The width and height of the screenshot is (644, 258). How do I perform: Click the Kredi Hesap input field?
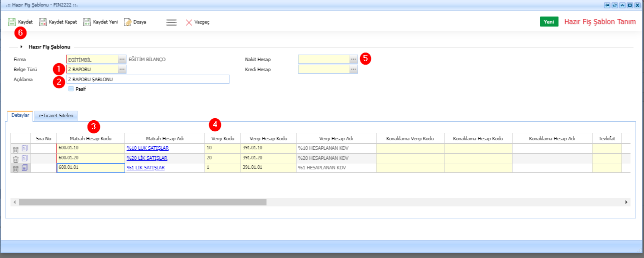pyautogui.click(x=323, y=69)
